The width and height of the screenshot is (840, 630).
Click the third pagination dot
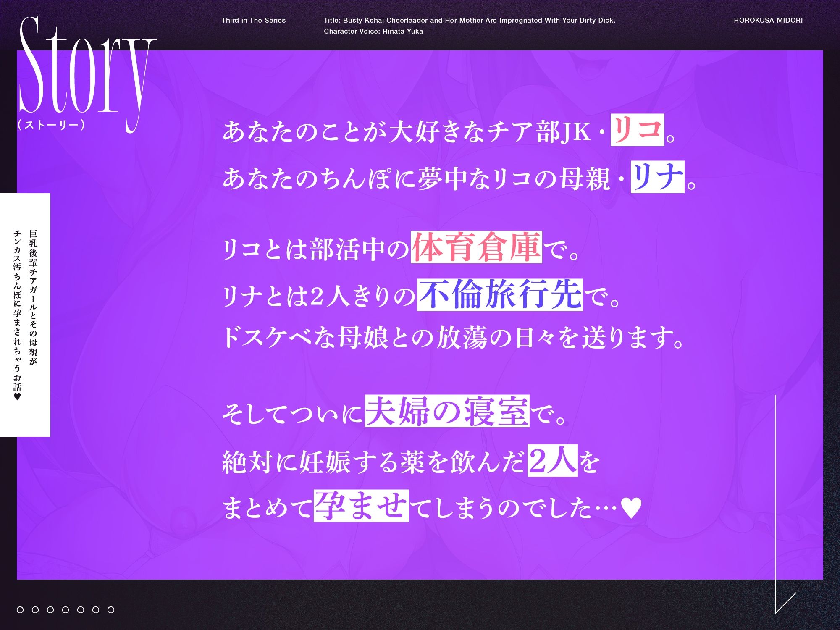tap(50, 609)
